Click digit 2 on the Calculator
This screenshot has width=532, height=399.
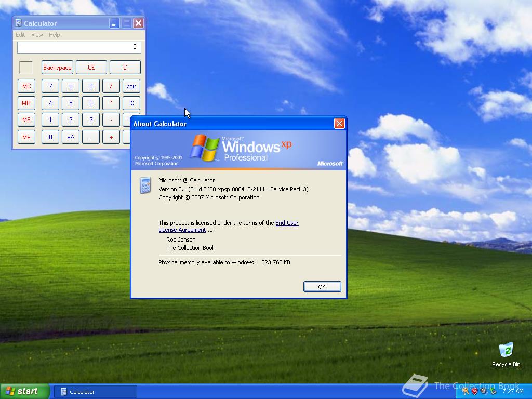pos(71,120)
